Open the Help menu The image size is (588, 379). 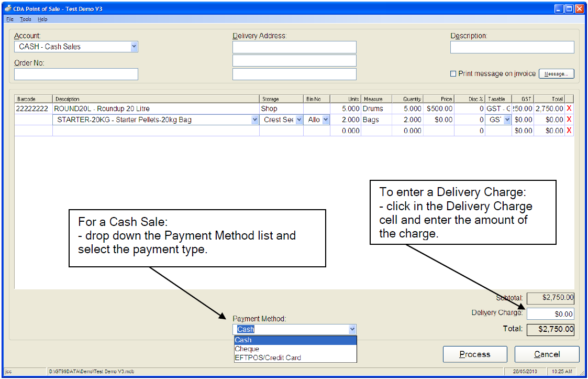tap(42, 19)
